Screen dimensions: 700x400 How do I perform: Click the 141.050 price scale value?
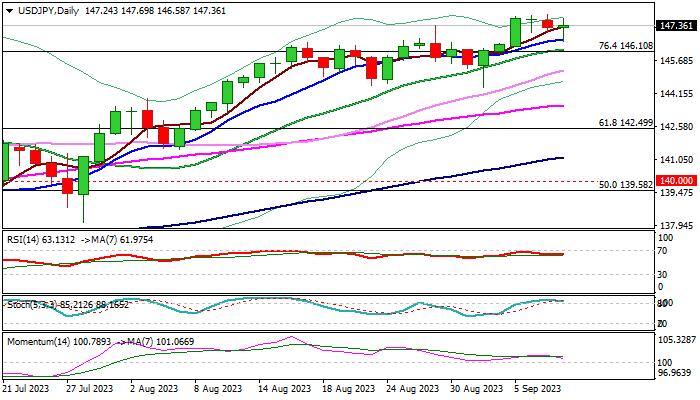(676, 160)
